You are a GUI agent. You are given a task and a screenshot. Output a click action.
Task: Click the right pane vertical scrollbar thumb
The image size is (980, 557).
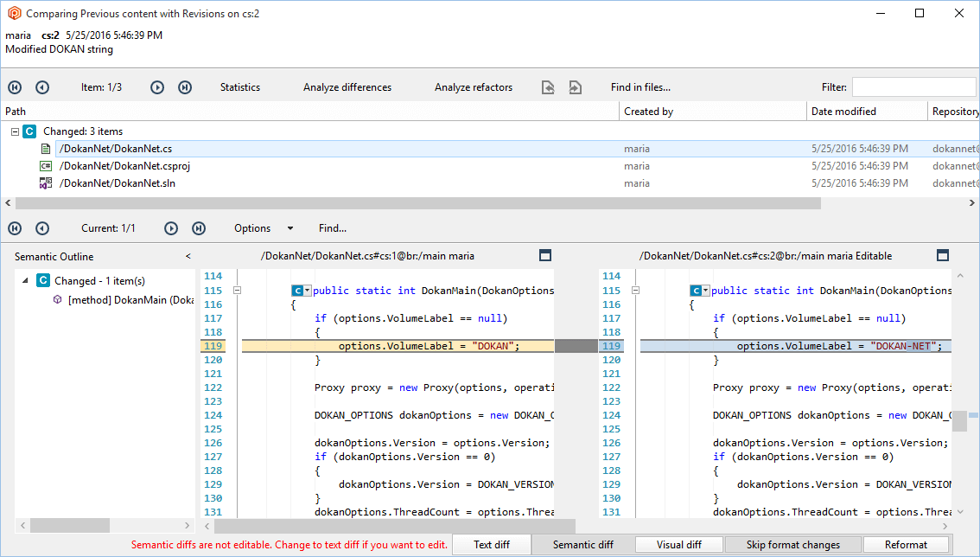[960, 420]
